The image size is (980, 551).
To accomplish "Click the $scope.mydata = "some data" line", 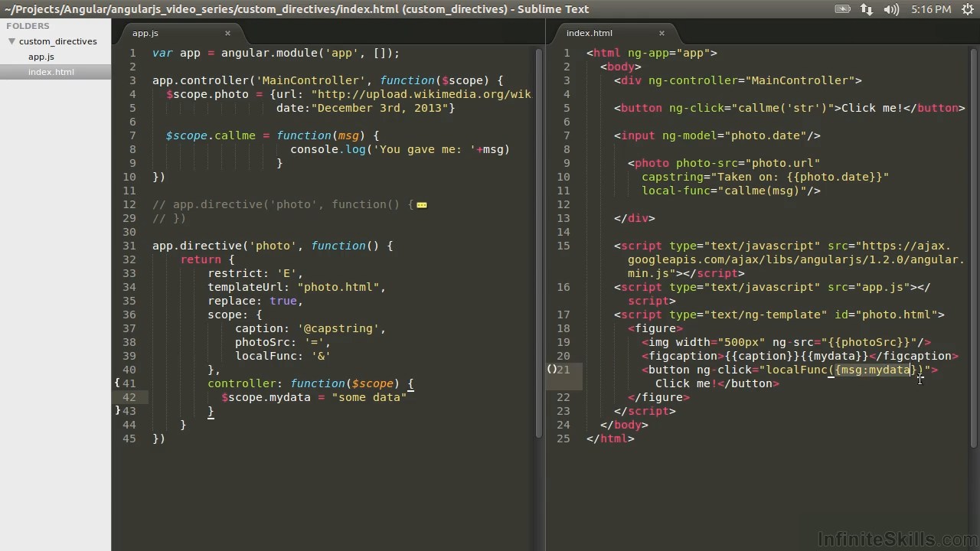I will [314, 397].
